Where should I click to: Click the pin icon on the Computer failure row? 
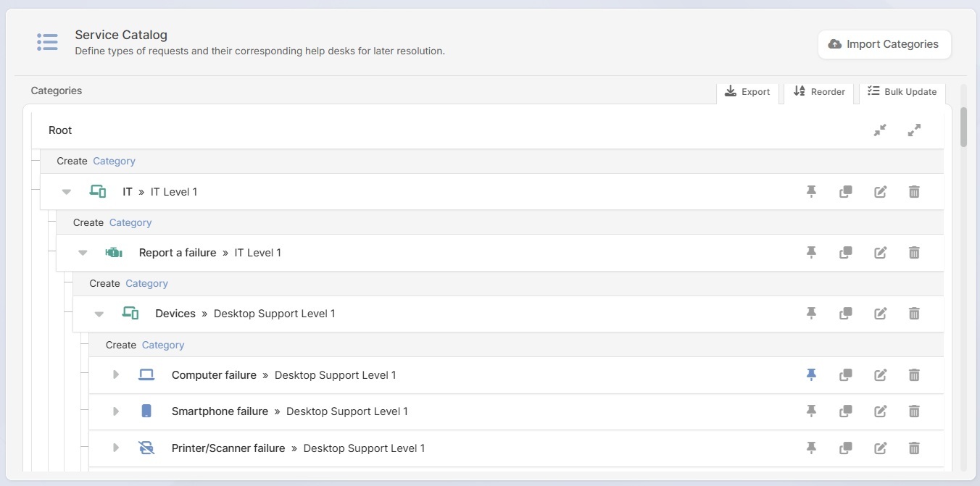point(811,375)
